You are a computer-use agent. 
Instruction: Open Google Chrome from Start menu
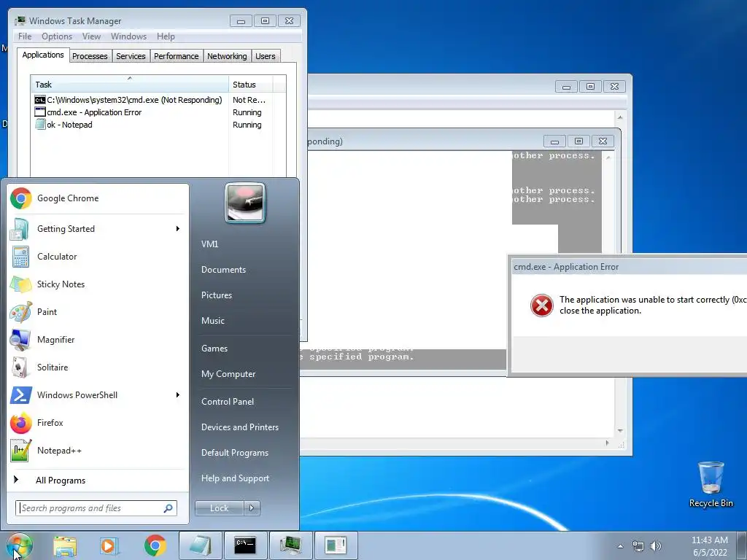pos(98,198)
